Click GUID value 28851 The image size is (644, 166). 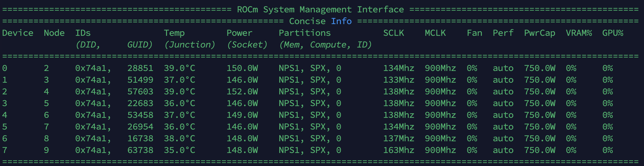click(140, 68)
